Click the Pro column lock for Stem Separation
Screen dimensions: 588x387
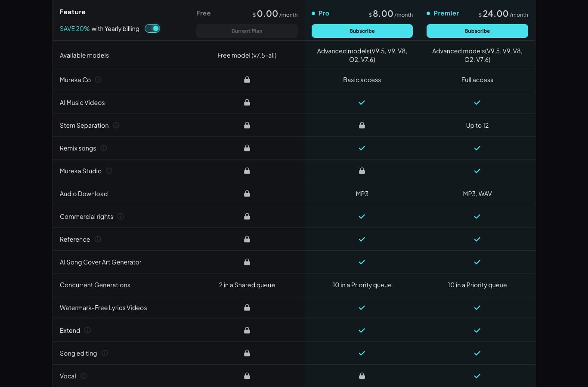[362, 125]
